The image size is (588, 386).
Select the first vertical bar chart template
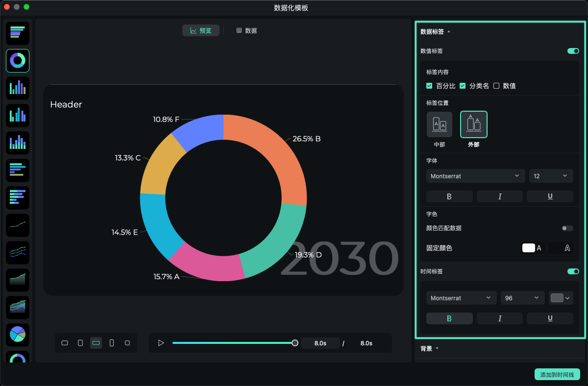pyautogui.click(x=17, y=88)
